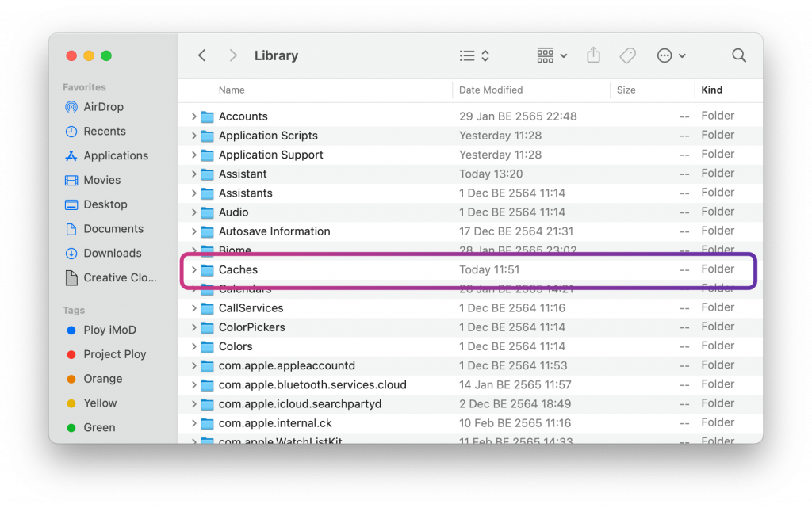Screen dimensions: 812x508
Task: Sort by the Name column header
Action: (x=232, y=90)
